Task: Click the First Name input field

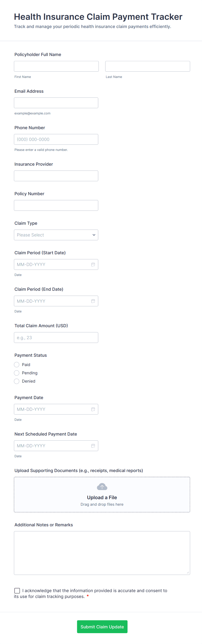Action: [56, 66]
